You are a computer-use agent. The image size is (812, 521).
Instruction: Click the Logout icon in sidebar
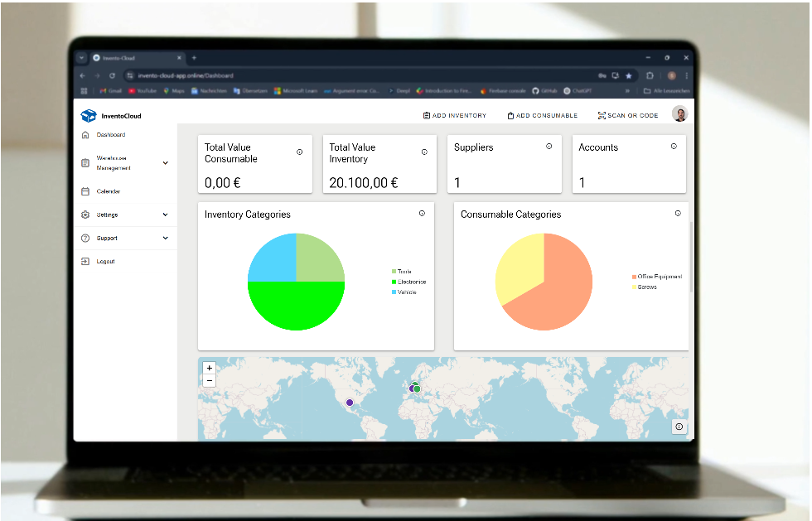[85, 262]
